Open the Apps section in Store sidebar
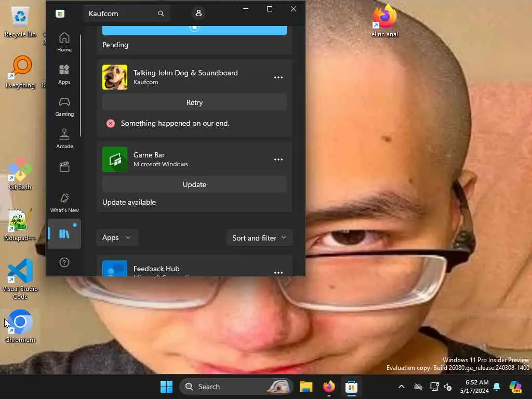The image size is (532, 399). (64, 74)
